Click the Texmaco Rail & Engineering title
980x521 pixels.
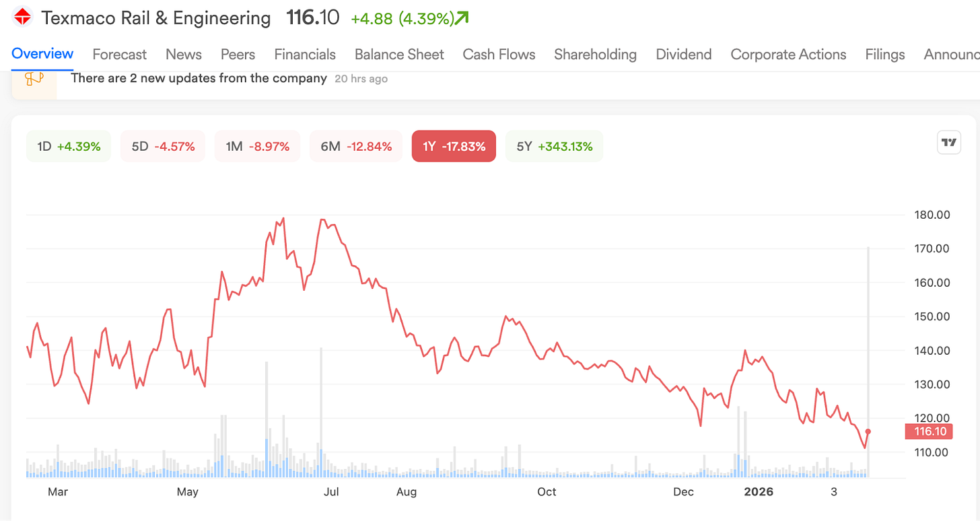[x=155, y=18]
